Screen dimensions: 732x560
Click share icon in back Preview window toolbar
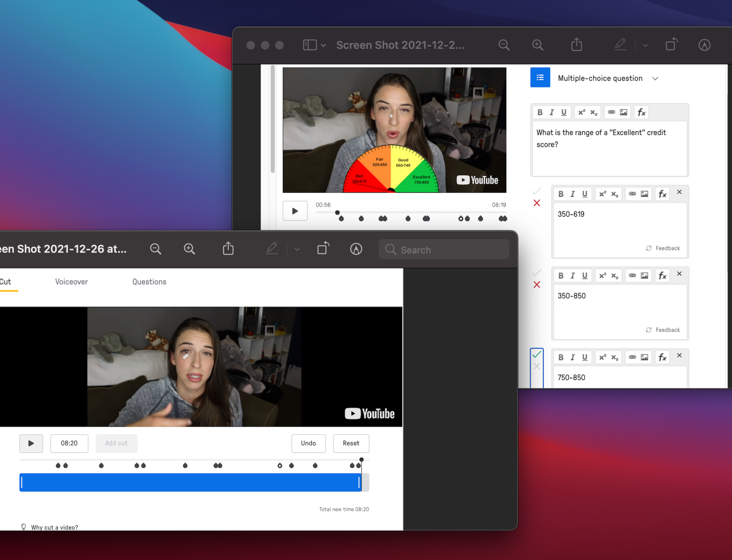[576, 45]
